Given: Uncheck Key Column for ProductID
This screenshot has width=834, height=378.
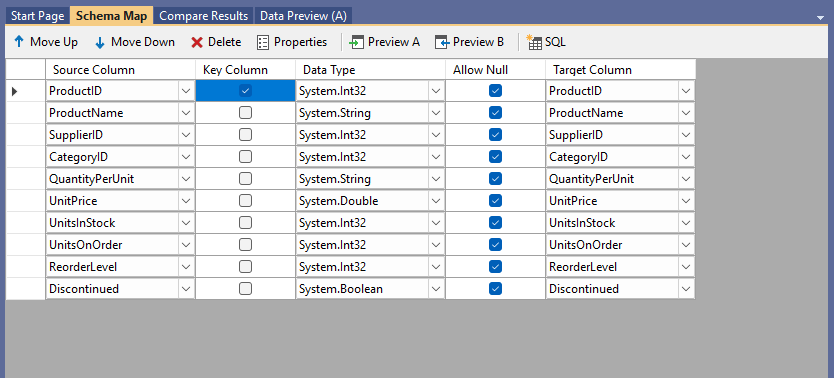Looking at the screenshot, I should coord(245,91).
